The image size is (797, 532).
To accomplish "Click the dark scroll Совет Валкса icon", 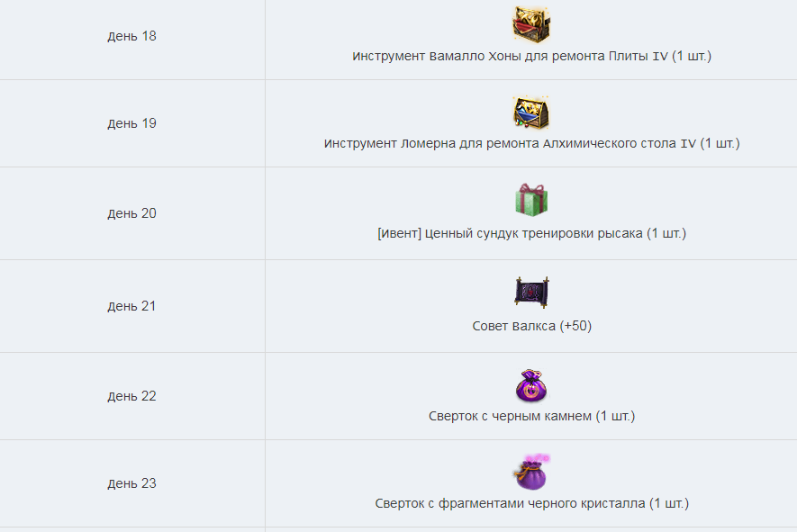I will (531, 293).
